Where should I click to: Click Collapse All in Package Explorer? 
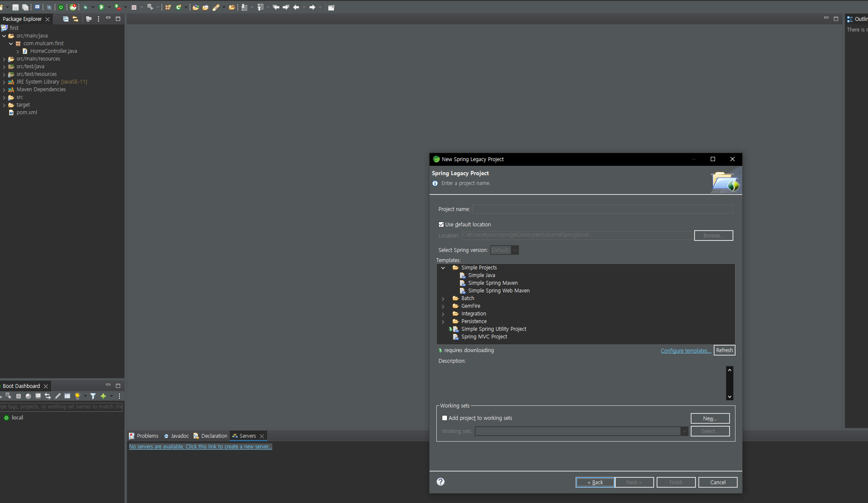(x=66, y=19)
